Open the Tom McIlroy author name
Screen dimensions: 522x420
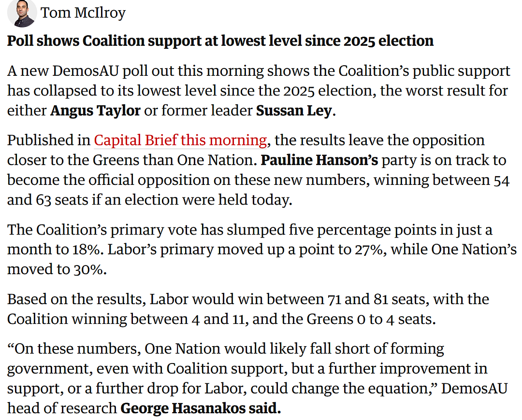point(83,13)
